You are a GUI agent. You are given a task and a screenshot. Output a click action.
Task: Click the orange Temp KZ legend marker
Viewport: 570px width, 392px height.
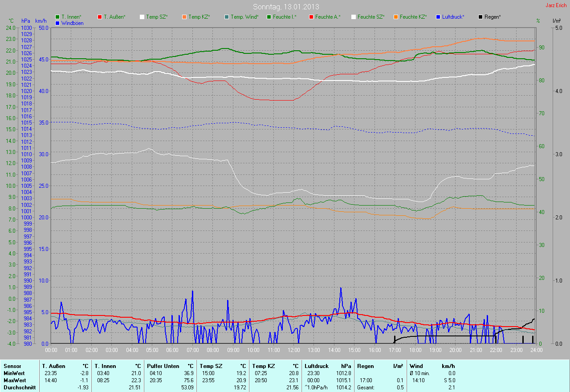click(x=184, y=17)
